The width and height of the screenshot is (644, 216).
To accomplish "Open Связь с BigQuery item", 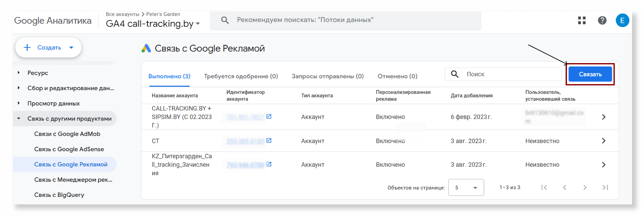I will 59,195.
